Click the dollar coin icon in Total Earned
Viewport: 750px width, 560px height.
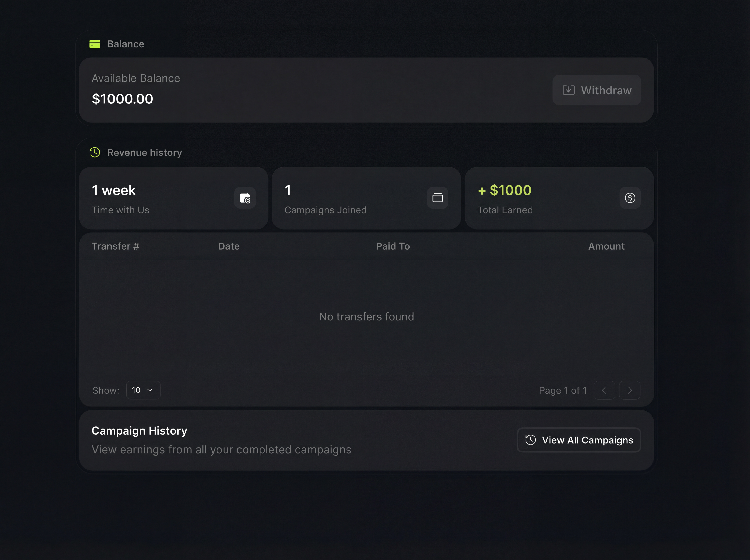630,198
